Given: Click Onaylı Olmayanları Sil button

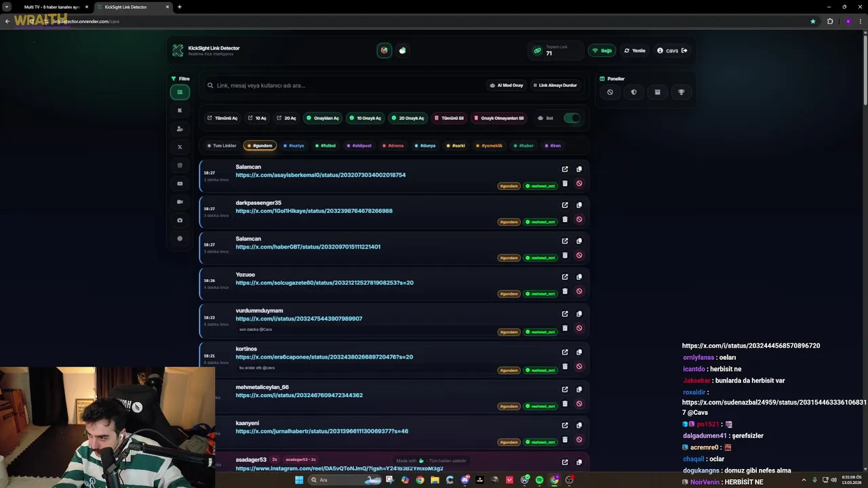Looking at the screenshot, I should (x=499, y=118).
